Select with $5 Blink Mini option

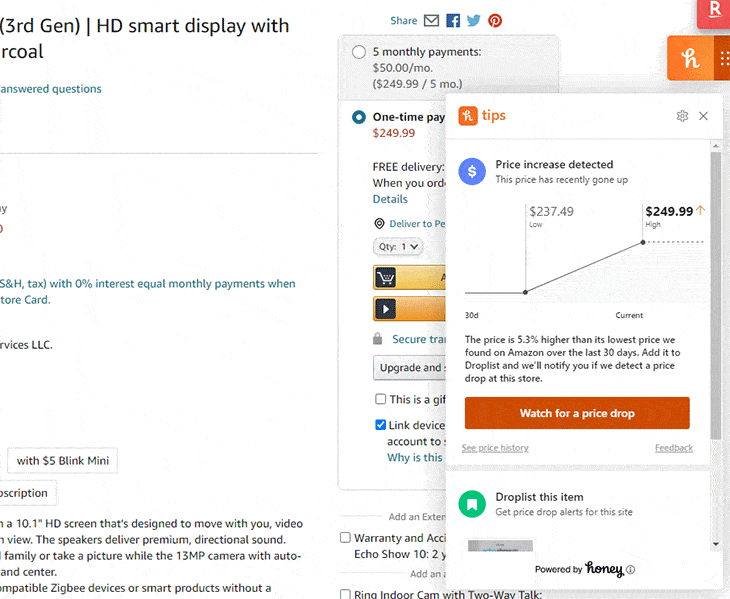click(63, 461)
